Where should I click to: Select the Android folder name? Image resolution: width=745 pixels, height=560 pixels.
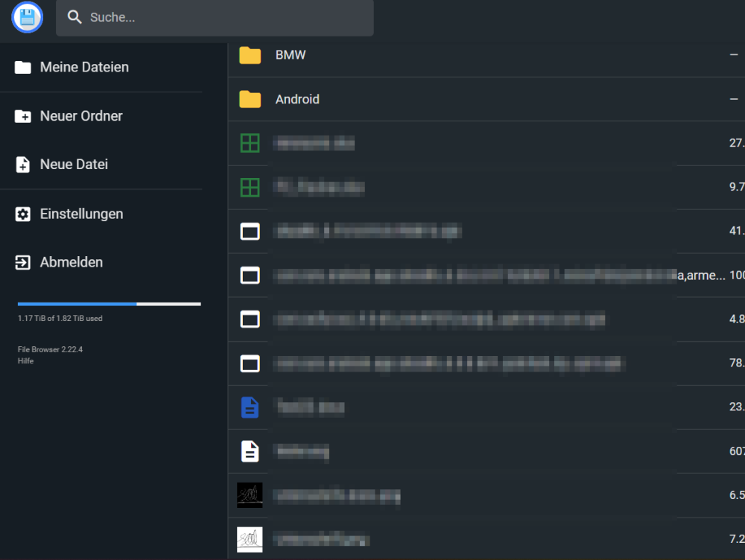click(x=297, y=99)
